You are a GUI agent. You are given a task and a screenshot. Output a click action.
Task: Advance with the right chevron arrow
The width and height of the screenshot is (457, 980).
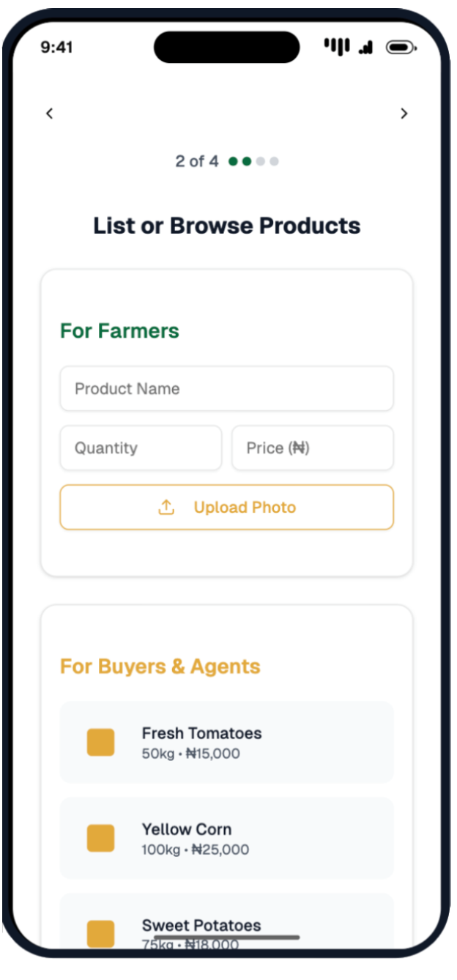(x=404, y=114)
